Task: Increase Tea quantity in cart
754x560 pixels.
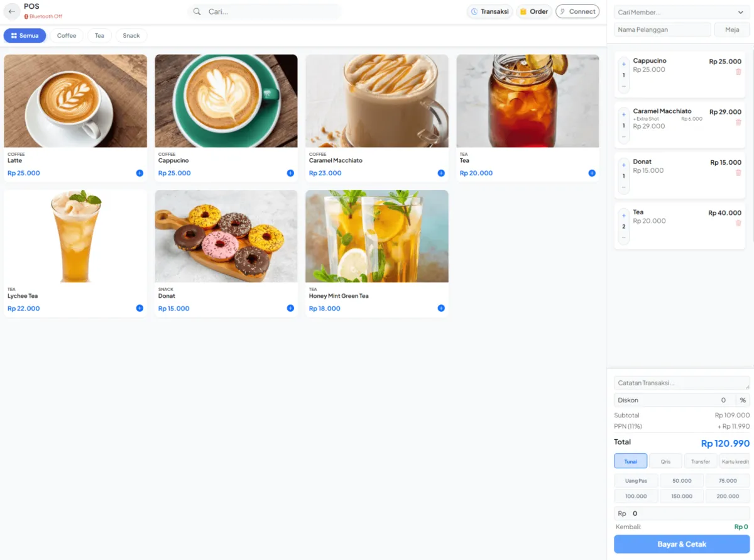Action: pos(624,216)
